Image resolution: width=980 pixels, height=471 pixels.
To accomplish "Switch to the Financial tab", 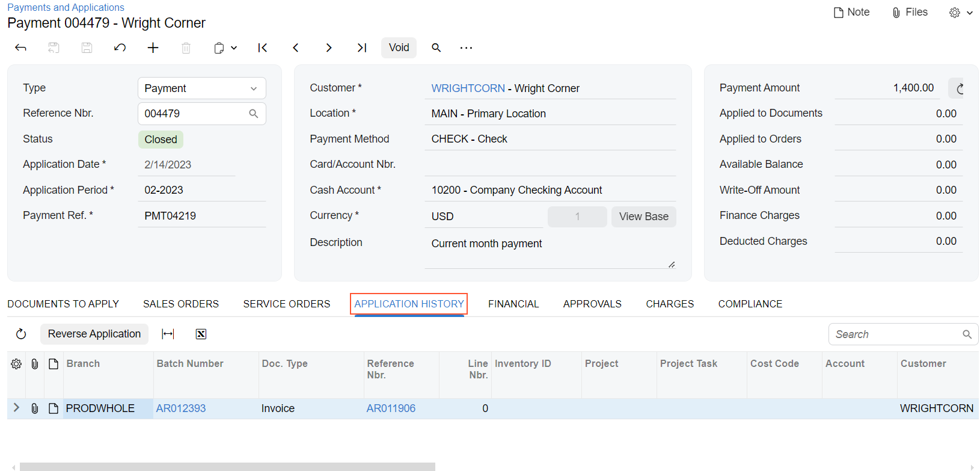I will (513, 304).
